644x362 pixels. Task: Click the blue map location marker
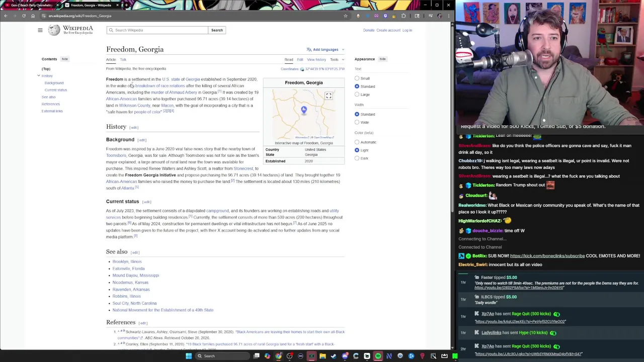click(303, 110)
